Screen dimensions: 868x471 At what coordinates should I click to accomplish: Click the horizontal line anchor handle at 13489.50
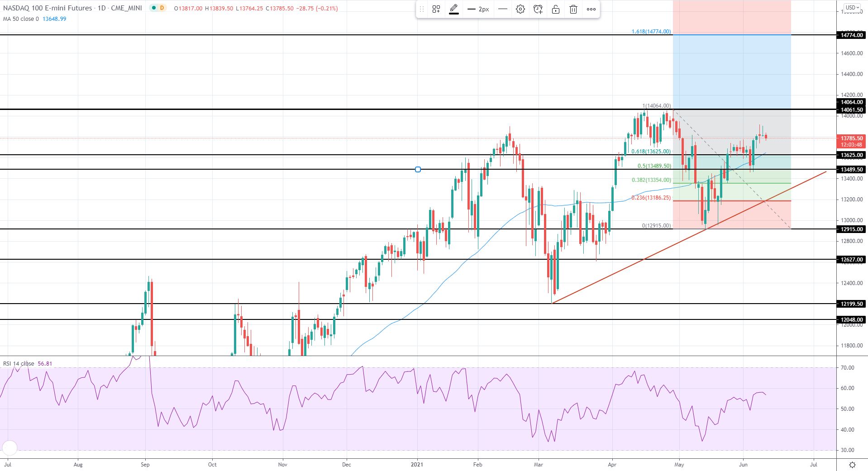pos(418,169)
